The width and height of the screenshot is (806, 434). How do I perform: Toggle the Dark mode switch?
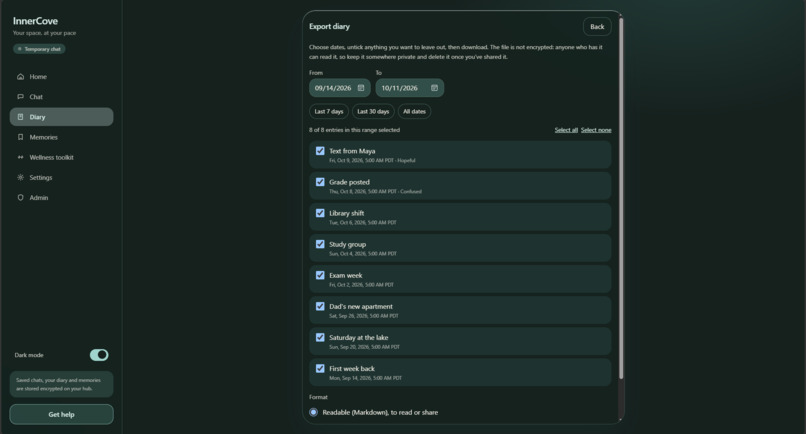(99, 355)
